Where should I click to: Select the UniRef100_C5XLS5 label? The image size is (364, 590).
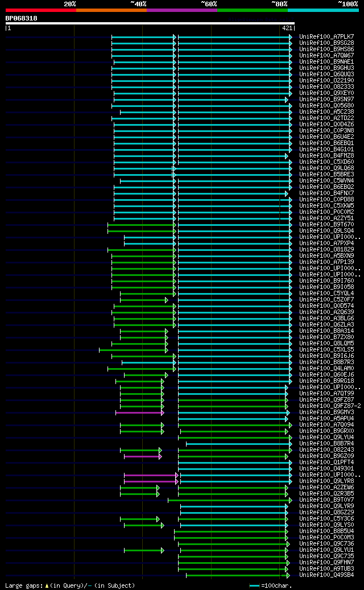click(326, 349)
